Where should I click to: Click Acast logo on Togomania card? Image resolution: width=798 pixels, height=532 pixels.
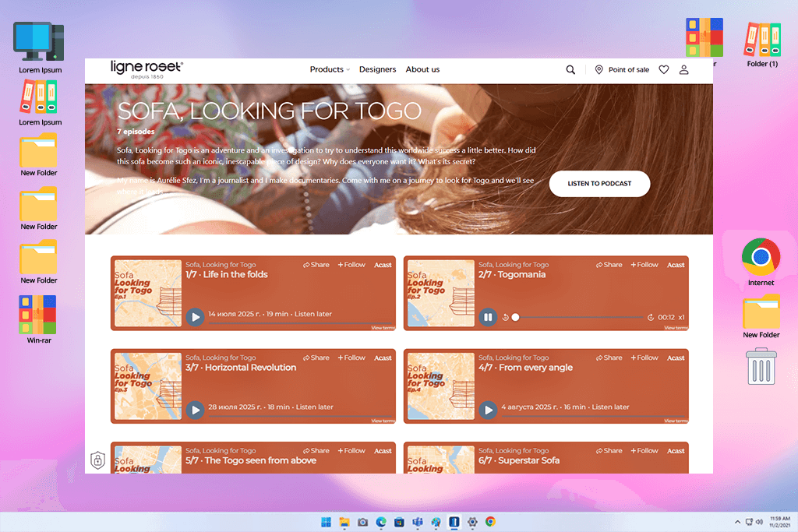click(676, 265)
